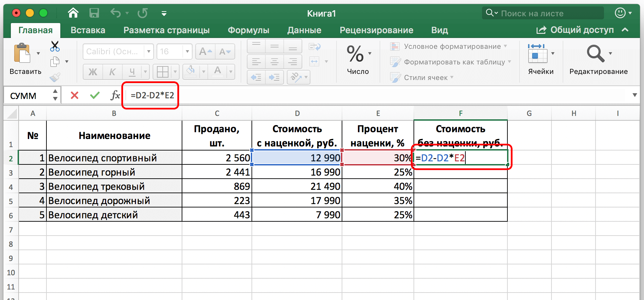Viewport: 644px width, 300px height.
Task: Click the Редактирование magnifier icon
Action: pyautogui.click(x=596, y=53)
